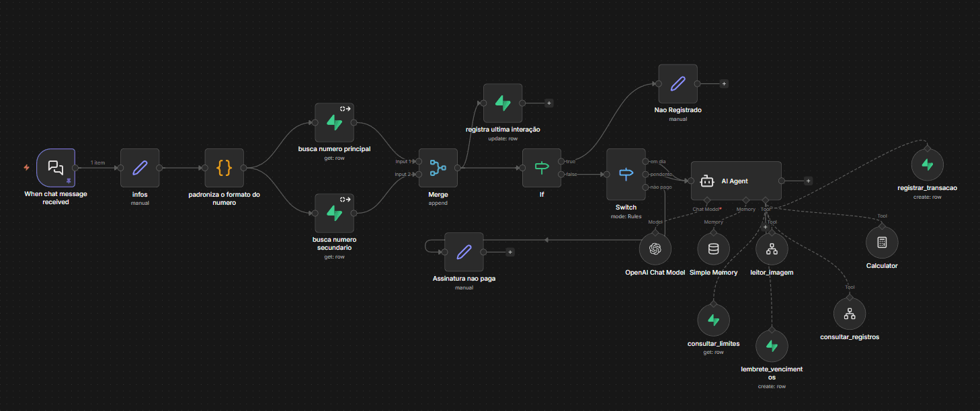Select the "Assinatura nao paga" node
Viewport: 980px width, 411px height.
(463, 251)
